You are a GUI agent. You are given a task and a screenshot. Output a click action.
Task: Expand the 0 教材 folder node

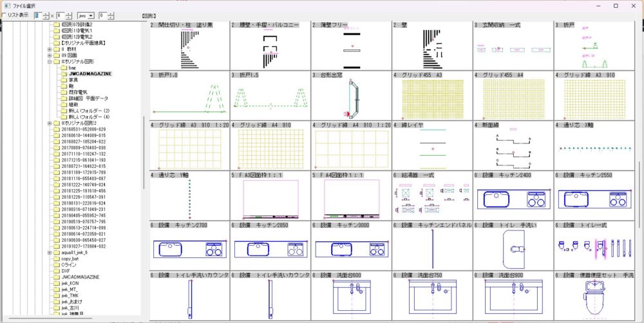49,49
